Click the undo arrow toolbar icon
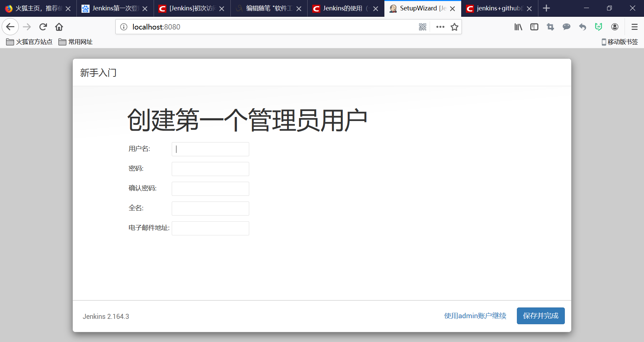 (x=583, y=27)
